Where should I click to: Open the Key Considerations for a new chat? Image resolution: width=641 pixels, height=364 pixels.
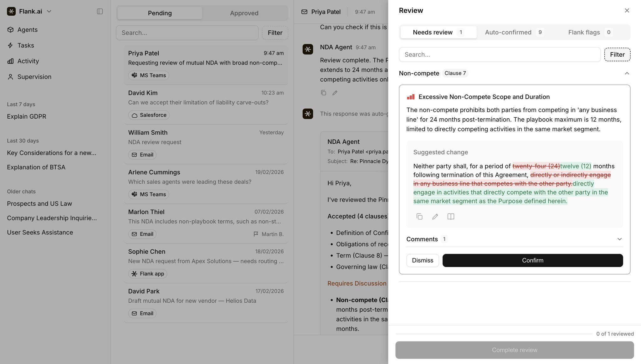click(52, 153)
